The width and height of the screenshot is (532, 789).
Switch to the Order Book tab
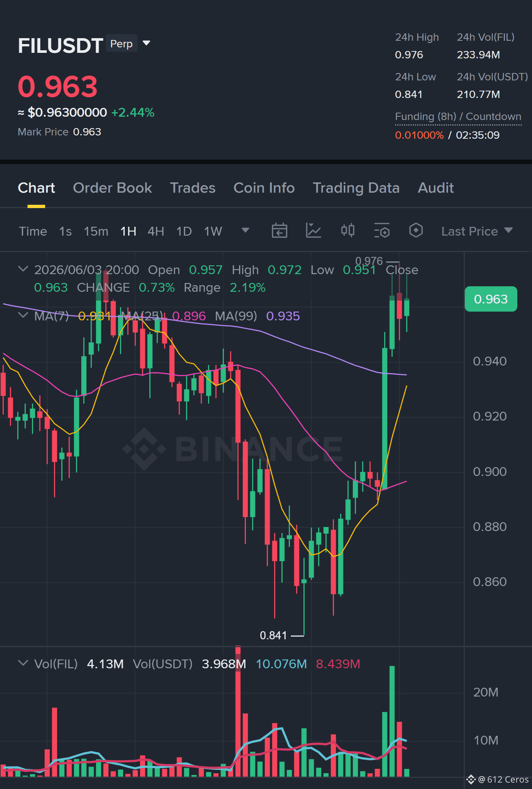(x=112, y=188)
